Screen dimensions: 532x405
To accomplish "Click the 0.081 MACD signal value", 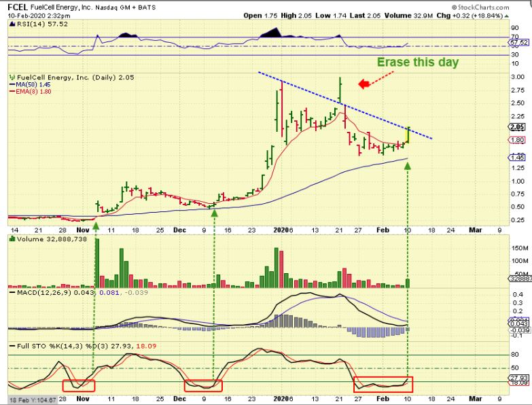I will [x=109, y=292].
